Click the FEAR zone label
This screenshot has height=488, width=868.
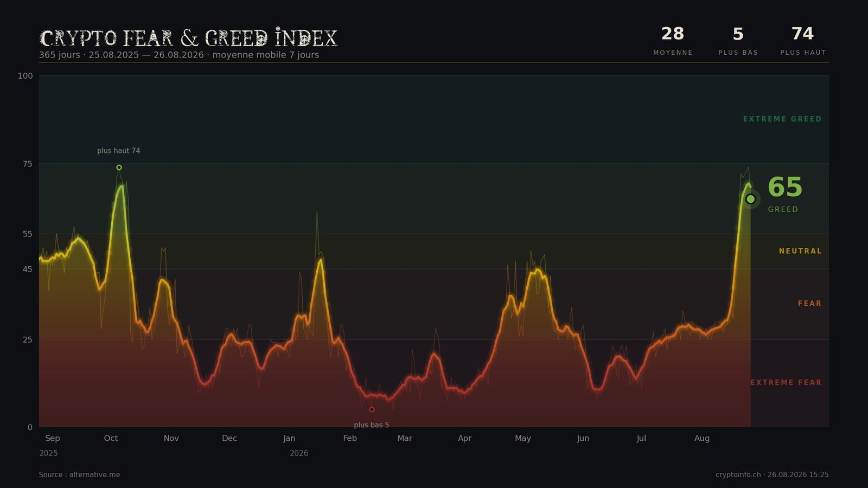click(x=809, y=304)
